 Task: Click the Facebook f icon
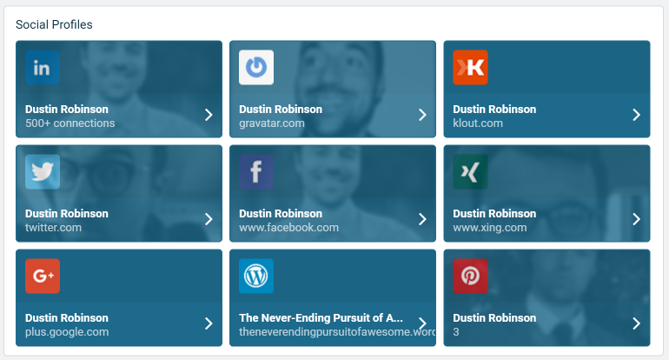click(256, 172)
